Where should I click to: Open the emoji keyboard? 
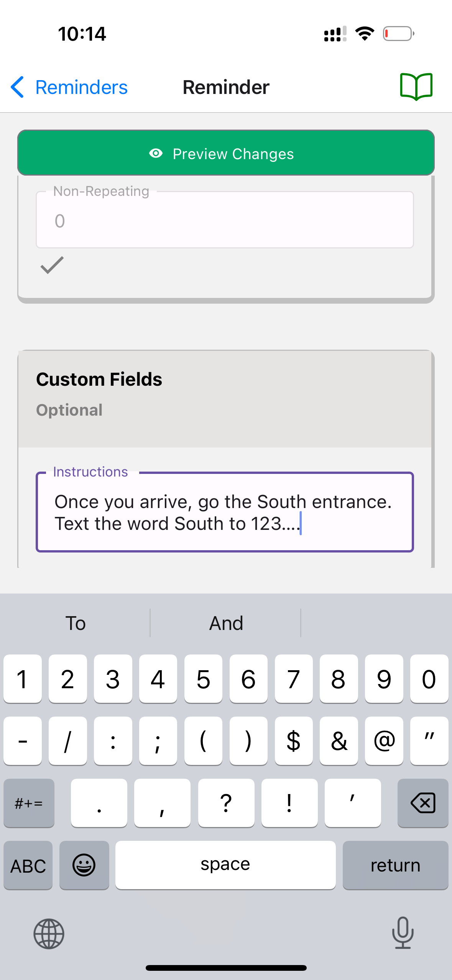pyautogui.click(x=84, y=865)
